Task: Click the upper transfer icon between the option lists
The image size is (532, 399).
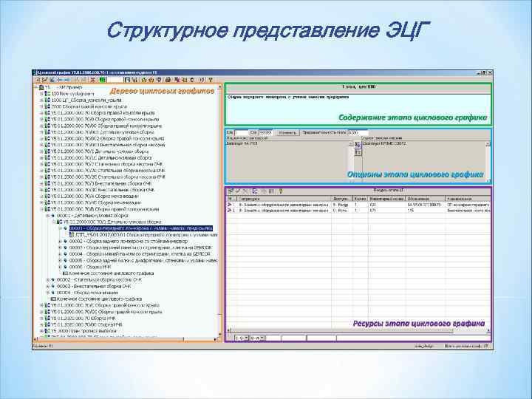Action: coord(358,145)
